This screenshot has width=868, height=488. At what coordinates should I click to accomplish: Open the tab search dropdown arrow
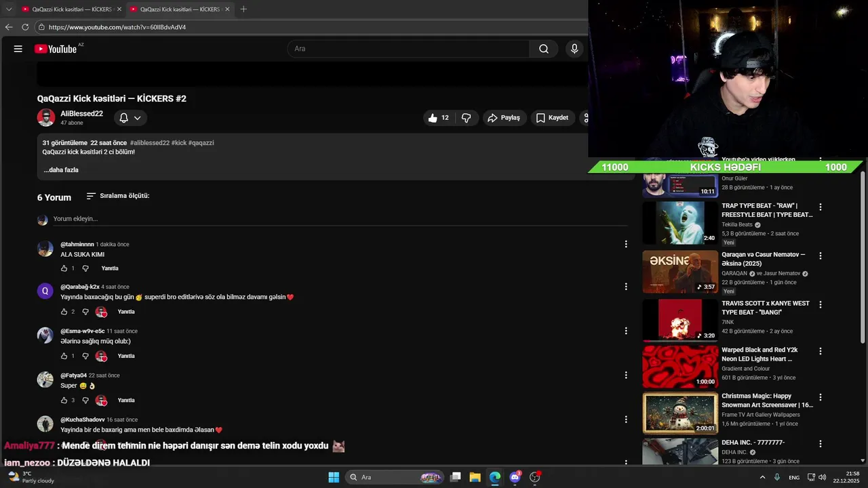[x=9, y=9]
